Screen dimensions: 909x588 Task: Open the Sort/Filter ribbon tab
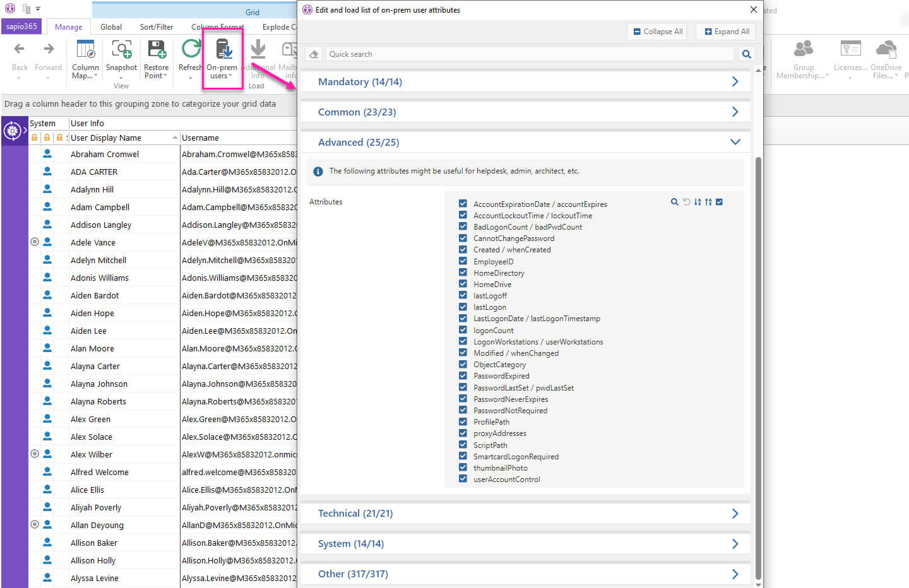coord(157,27)
